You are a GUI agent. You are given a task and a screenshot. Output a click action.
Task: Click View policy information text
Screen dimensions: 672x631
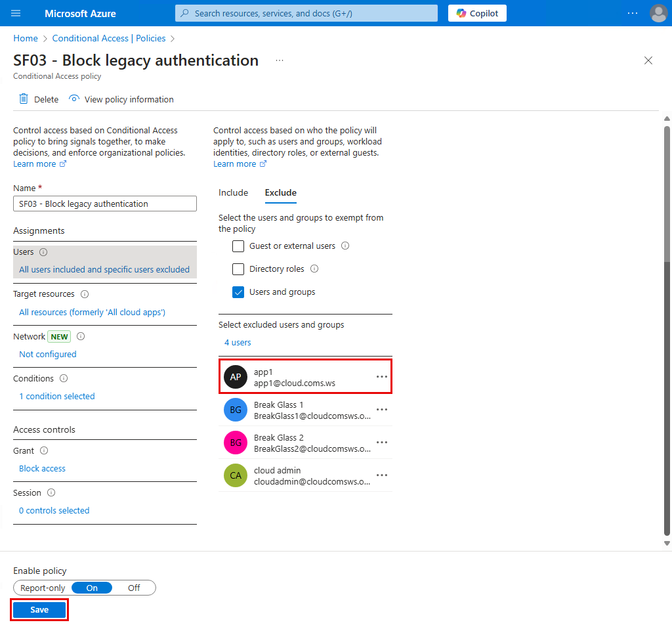(129, 99)
